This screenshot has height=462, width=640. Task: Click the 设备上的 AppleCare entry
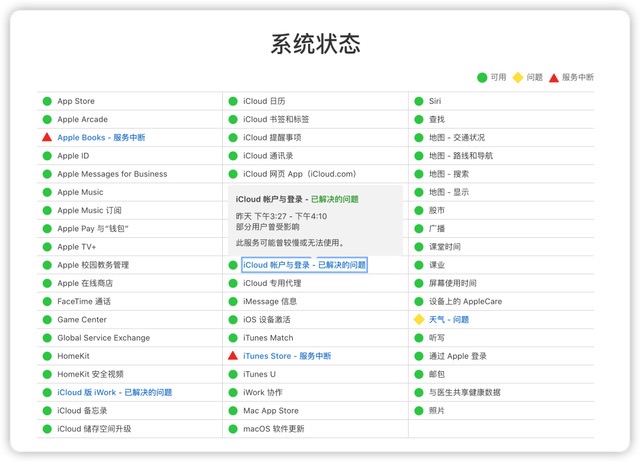(465, 301)
